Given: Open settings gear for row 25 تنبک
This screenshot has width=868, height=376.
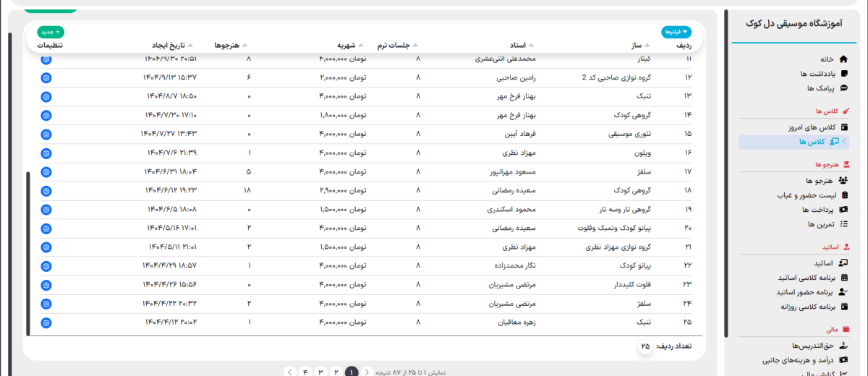Looking at the screenshot, I should tap(46, 322).
